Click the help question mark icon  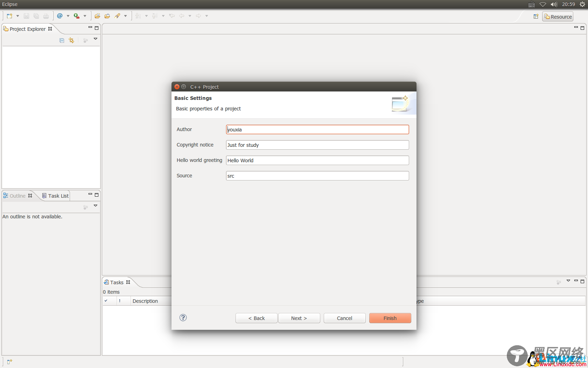click(x=183, y=318)
